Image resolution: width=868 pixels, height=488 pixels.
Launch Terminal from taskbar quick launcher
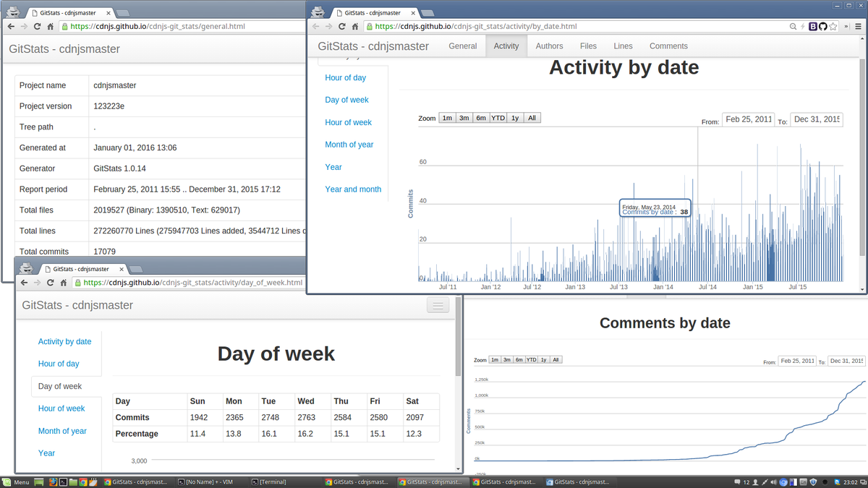63,481
